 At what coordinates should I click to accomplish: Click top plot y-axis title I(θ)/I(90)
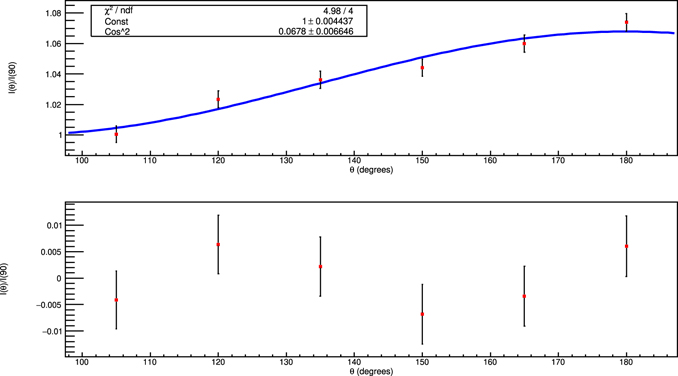pos(12,78)
